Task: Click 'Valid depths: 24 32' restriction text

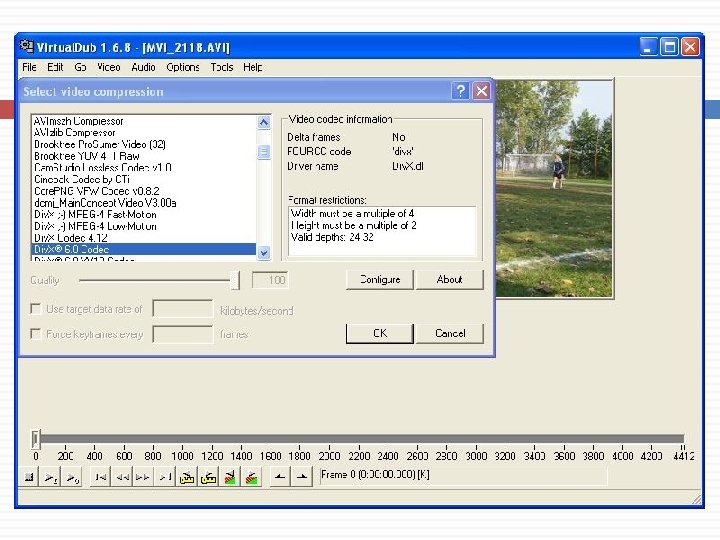Action: click(x=332, y=237)
